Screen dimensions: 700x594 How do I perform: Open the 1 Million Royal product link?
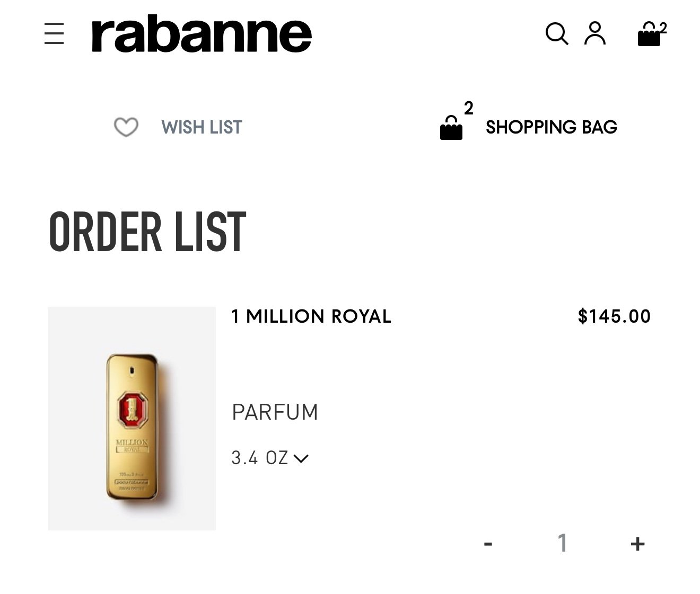[311, 316]
